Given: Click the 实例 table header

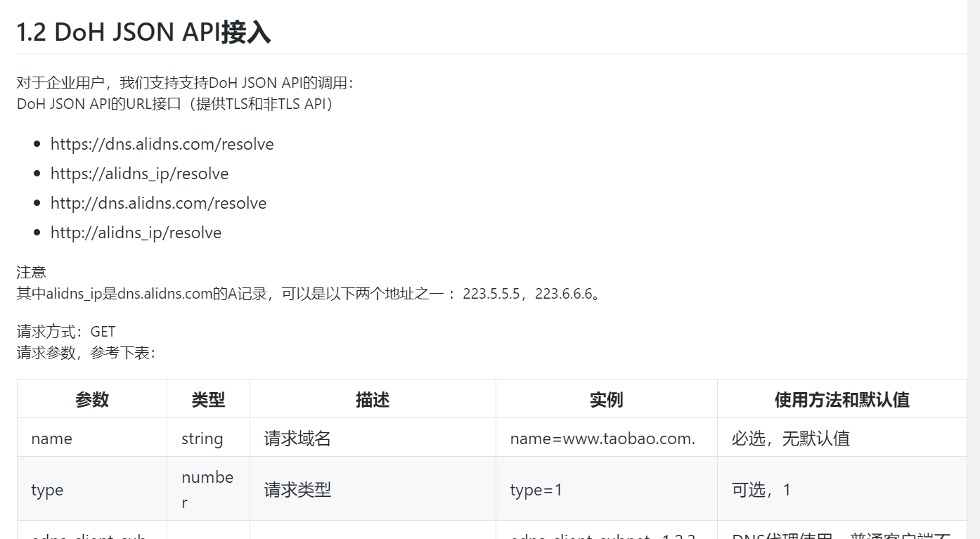Looking at the screenshot, I should 605,399.
